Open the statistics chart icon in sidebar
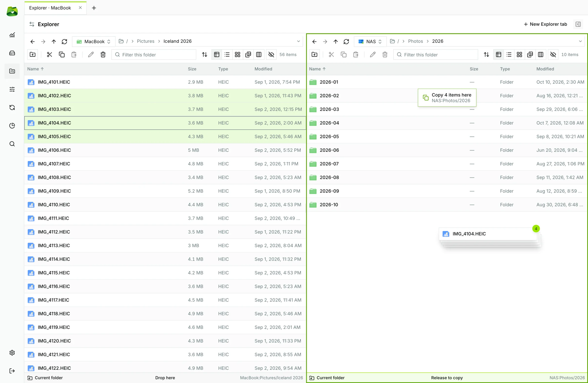Image resolution: width=588 pixels, height=383 pixels. (x=12, y=35)
